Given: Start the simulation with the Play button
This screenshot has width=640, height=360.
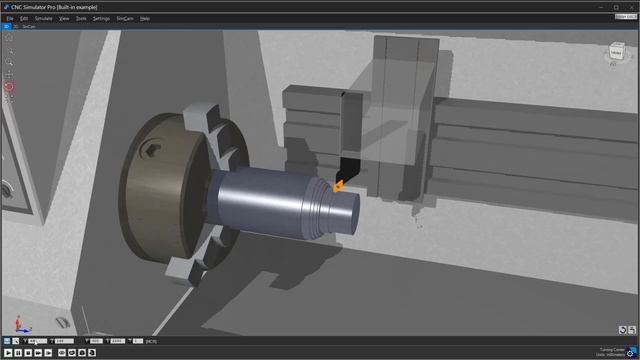Looking at the screenshot, I should point(8,353).
